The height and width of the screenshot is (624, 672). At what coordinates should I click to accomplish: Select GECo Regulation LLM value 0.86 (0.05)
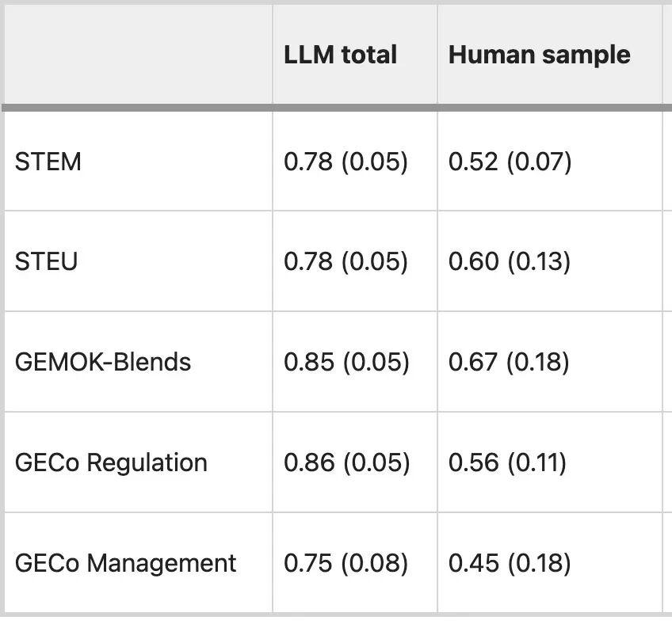point(346,462)
